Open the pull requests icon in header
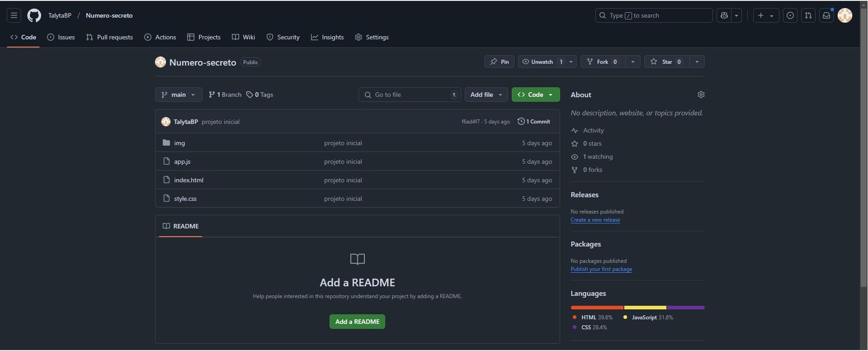The image size is (868, 351). [x=808, y=15]
